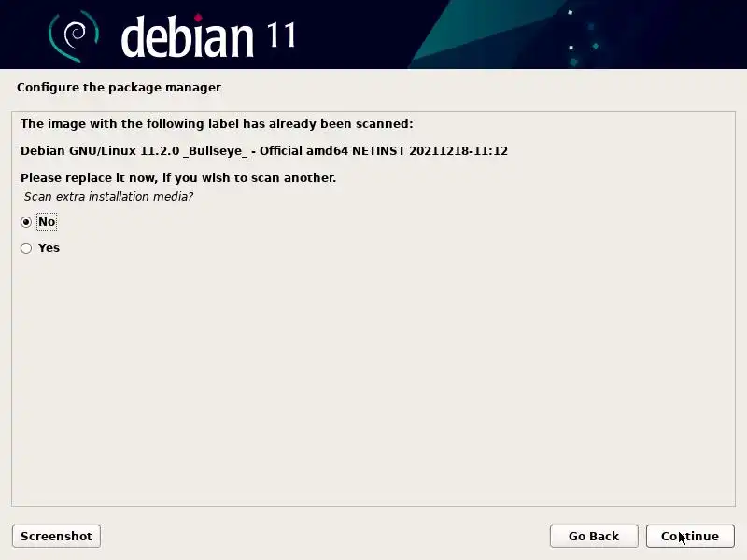
Task: Click the Configure the package manager heading
Action: (x=119, y=88)
